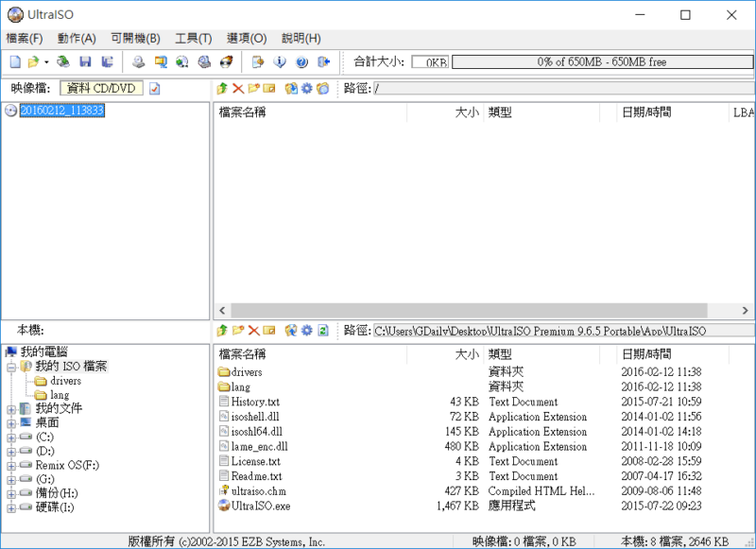Screen dimensions: 756x549
Task: Expand the 桌面 tree node
Action: pos(11,424)
